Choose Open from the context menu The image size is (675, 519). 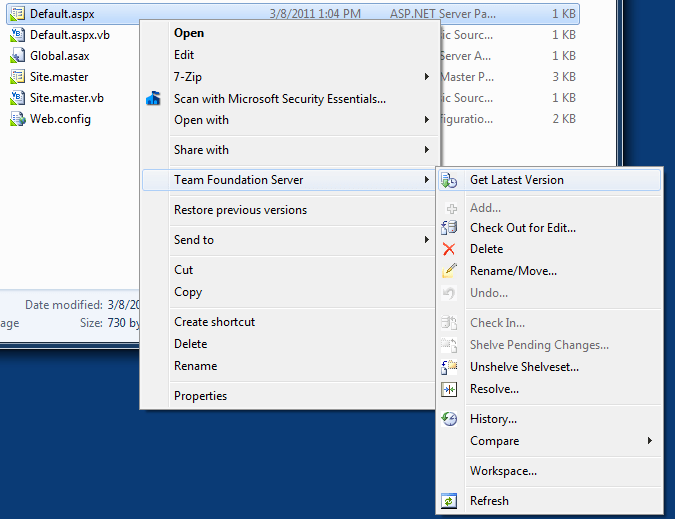289,33
